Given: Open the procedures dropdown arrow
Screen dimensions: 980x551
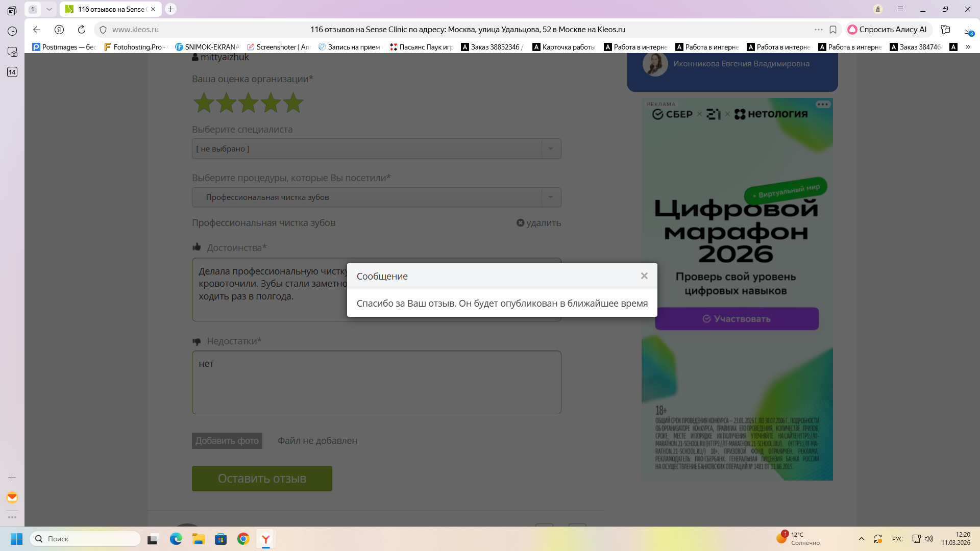Looking at the screenshot, I should [x=551, y=197].
